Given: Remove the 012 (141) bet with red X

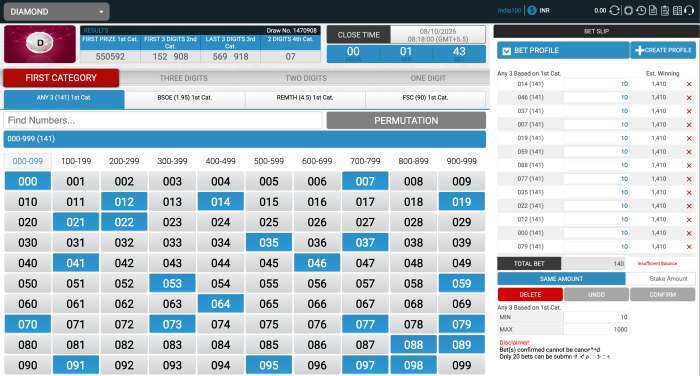Looking at the screenshot, I should (x=689, y=220).
